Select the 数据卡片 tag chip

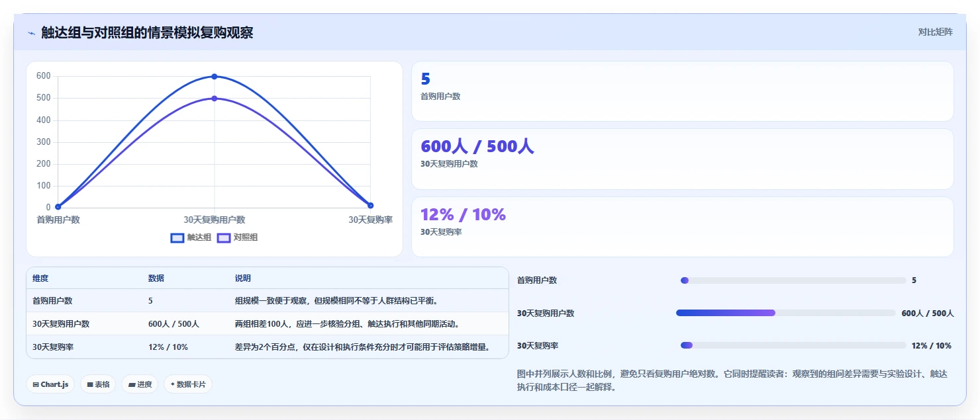click(x=188, y=384)
